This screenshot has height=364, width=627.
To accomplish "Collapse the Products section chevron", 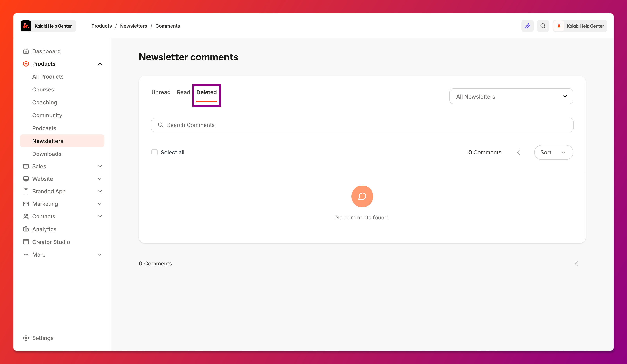I will (x=100, y=64).
